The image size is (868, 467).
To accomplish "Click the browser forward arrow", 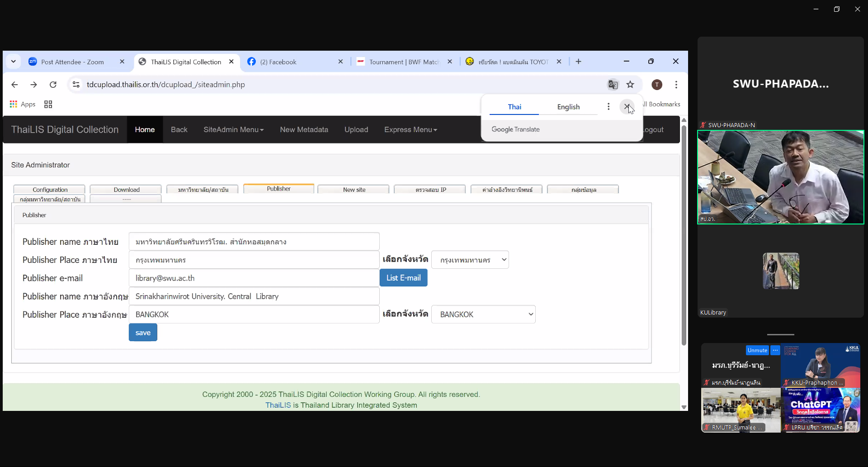I will point(33,85).
